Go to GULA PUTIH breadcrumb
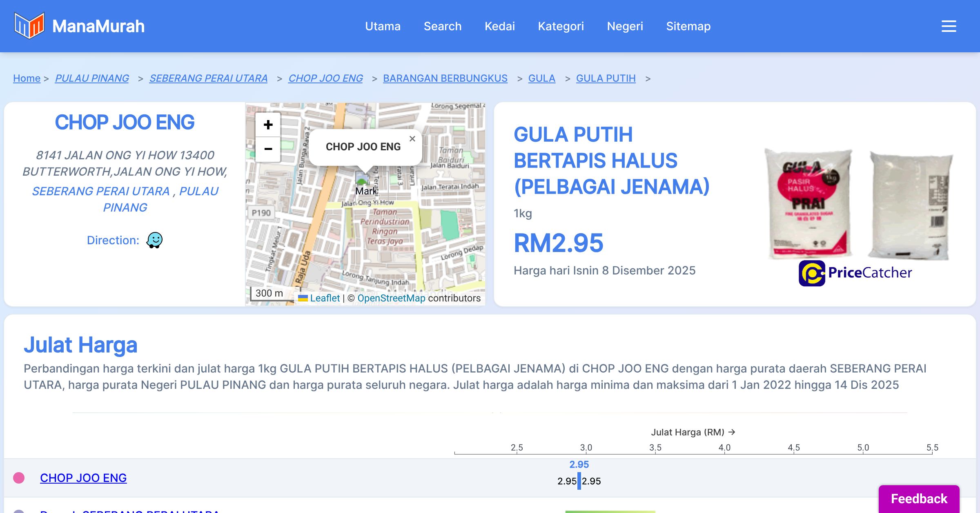 pos(606,78)
